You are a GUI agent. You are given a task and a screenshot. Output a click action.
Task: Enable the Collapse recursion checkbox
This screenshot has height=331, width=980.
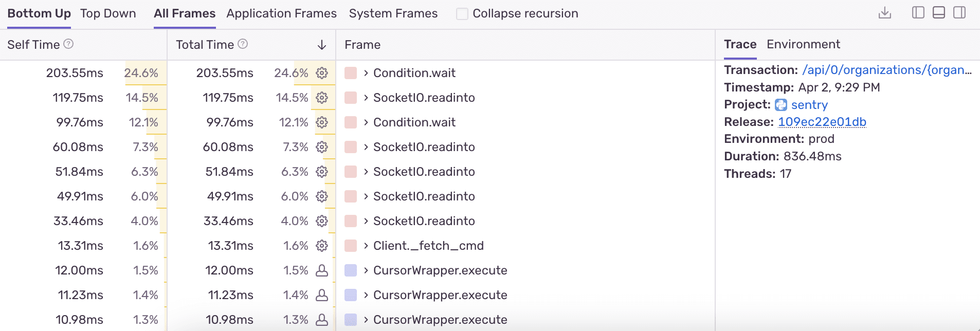[462, 14]
